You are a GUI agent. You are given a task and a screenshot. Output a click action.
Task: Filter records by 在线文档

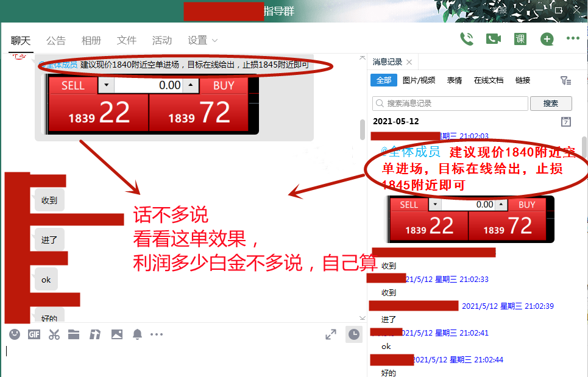(x=489, y=80)
